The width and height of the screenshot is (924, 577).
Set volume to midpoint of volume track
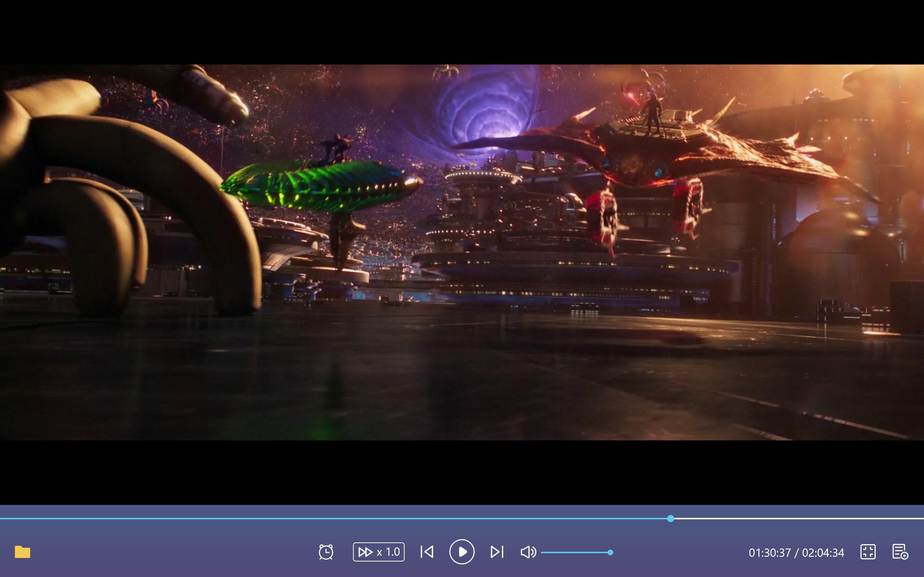tap(576, 552)
